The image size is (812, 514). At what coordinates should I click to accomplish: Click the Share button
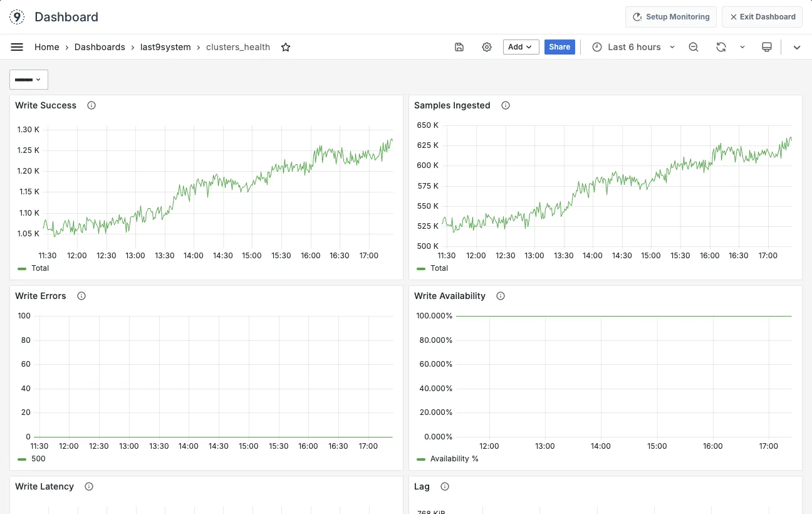560,47
